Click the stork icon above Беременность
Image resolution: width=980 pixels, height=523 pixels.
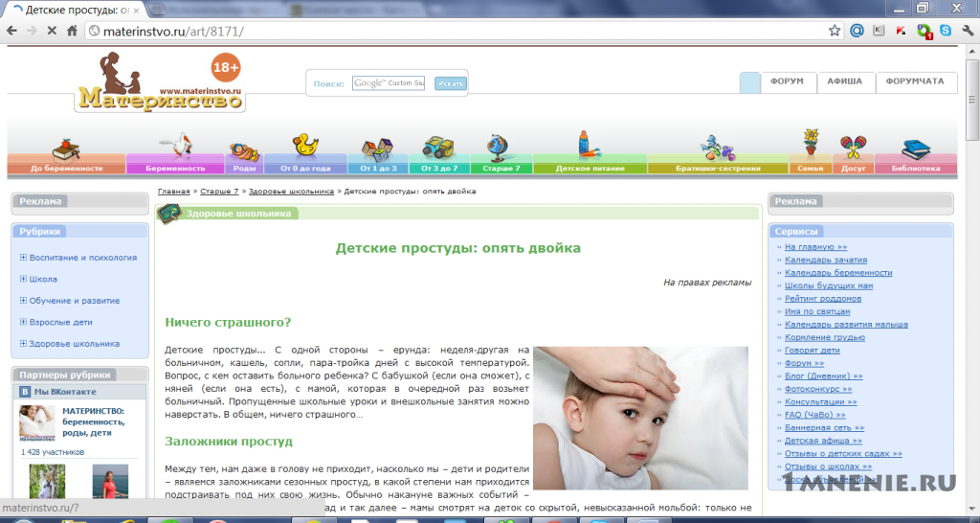point(175,146)
